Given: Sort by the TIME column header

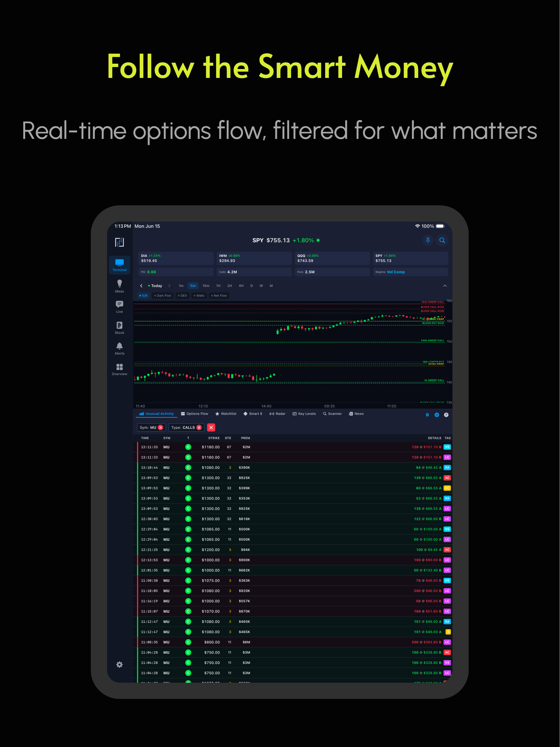Looking at the screenshot, I should pos(145,438).
